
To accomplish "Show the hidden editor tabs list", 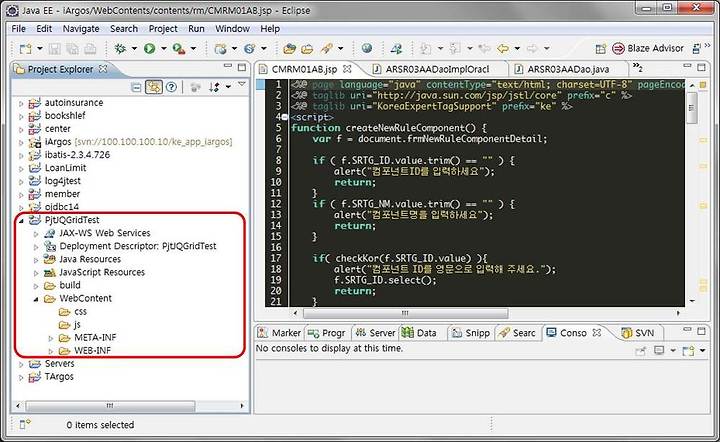I will pyautogui.click(x=637, y=68).
